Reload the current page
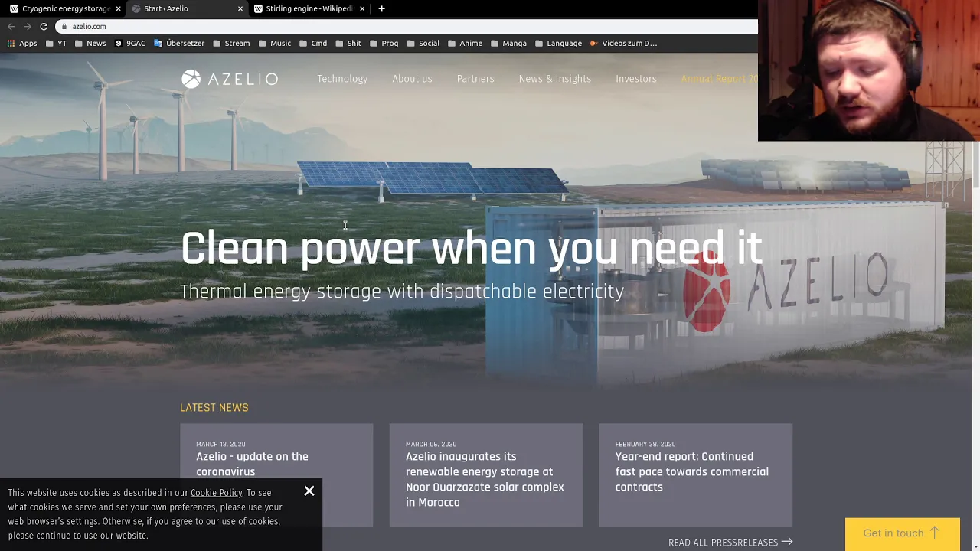This screenshot has height=551, width=980. click(x=44, y=26)
